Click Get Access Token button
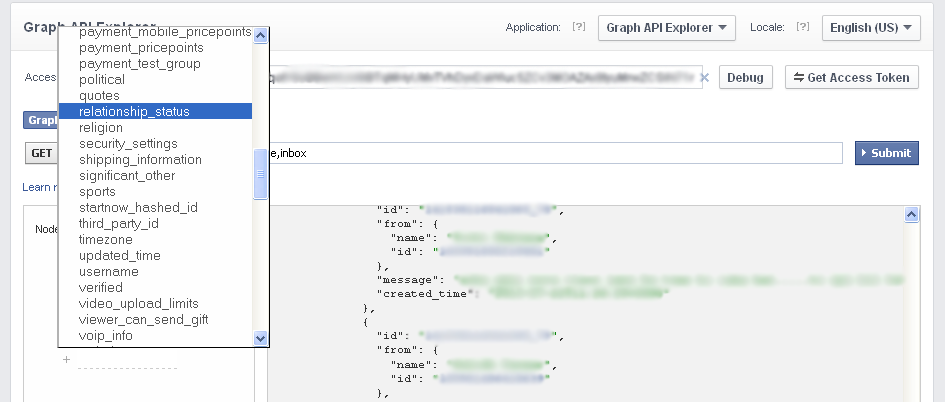 pos(852,78)
